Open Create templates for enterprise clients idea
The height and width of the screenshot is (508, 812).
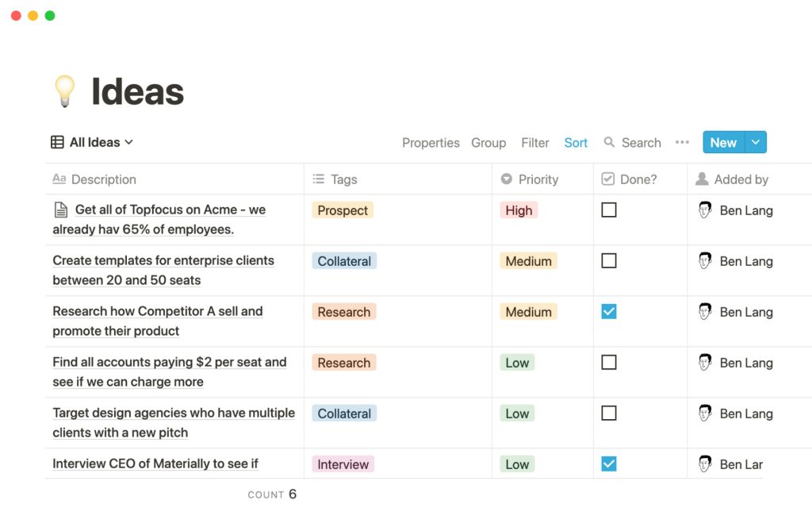tap(163, 270)
